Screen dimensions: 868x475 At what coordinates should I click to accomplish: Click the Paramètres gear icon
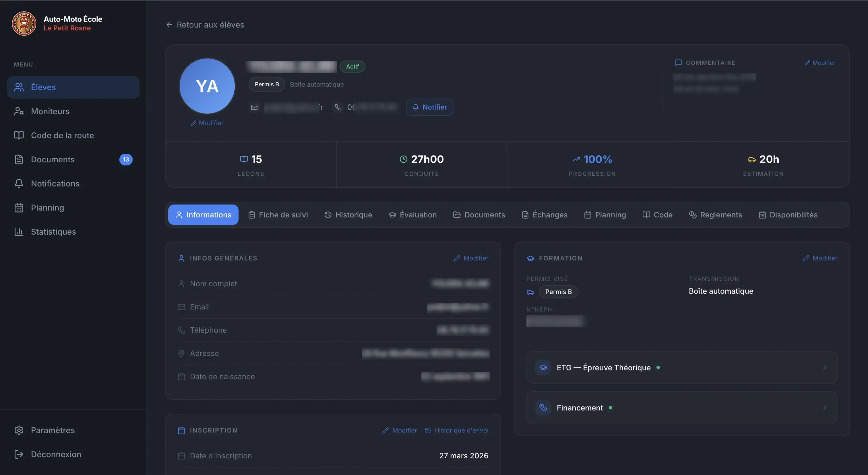pyautogui.click(x=19, y=430)
